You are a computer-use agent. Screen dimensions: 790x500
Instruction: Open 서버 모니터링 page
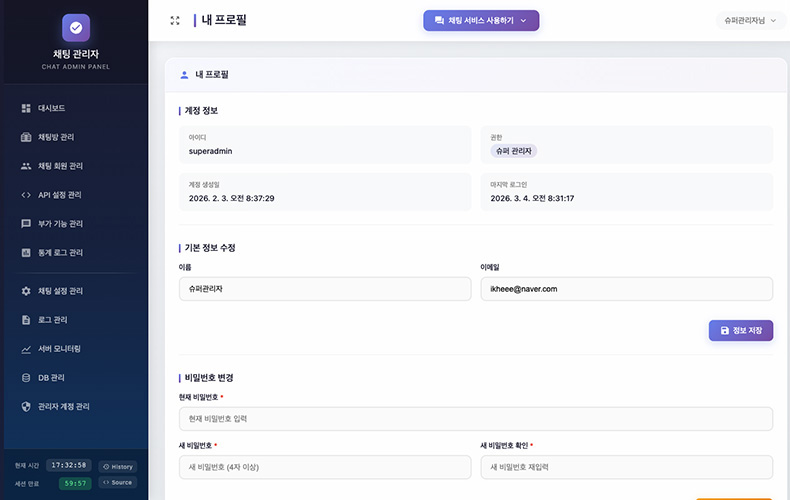pyautogui.click(x=76, y=349)
